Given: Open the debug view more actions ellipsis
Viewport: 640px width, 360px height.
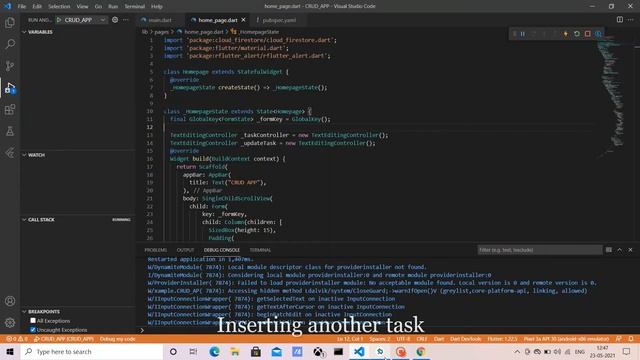Looking at the screenshot, I should [x=126, y=20].
